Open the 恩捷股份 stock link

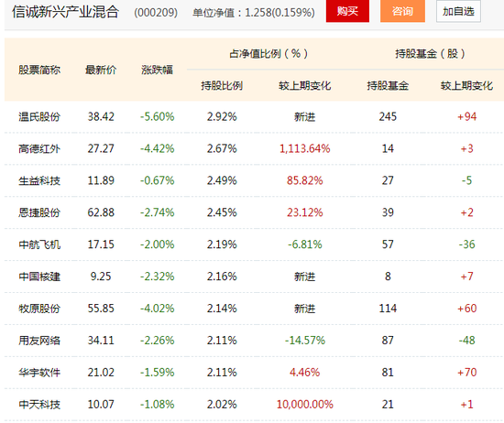click(39, 212)
